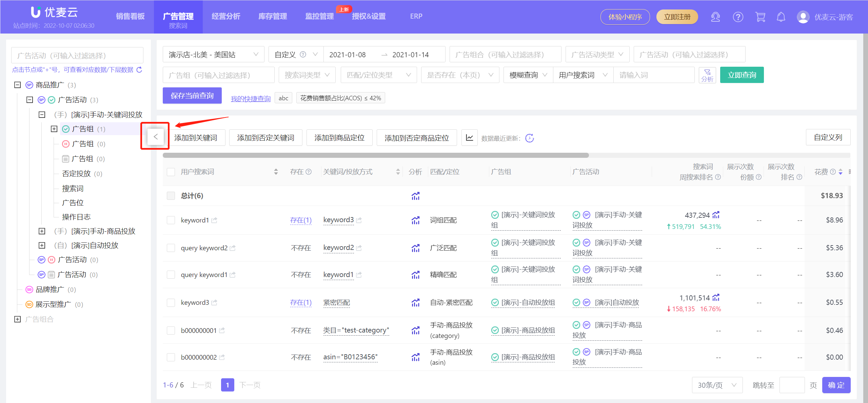Open external link icon beside query keyword2
868x403 pixels.
[x=233, y=248]
